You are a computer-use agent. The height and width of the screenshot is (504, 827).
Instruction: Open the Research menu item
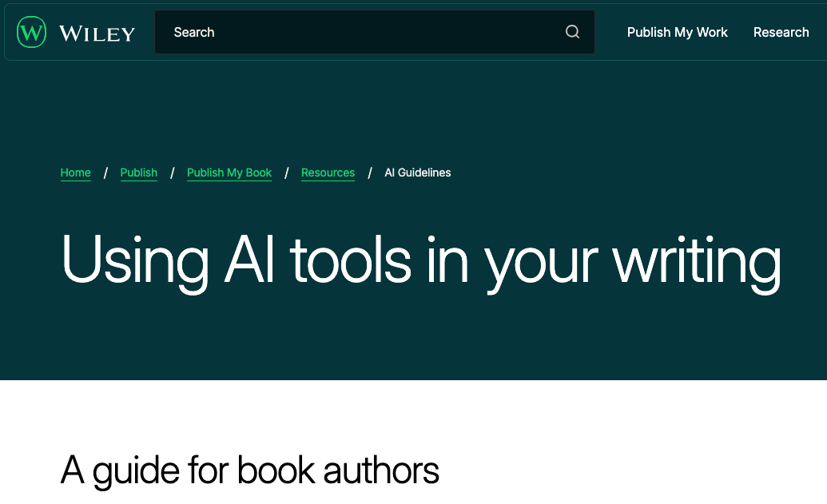pyautogui.click(x=781, y=32)
